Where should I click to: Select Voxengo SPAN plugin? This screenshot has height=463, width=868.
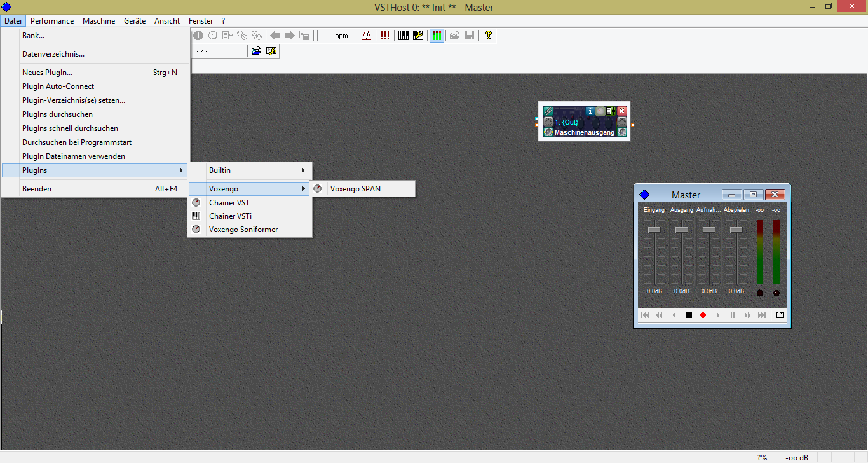[x=355, y=189]
